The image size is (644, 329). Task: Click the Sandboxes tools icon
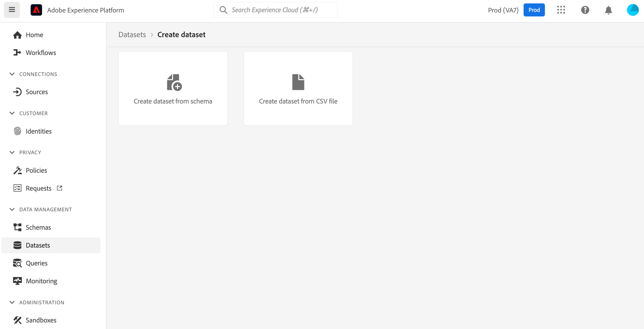tap(17, 320)
